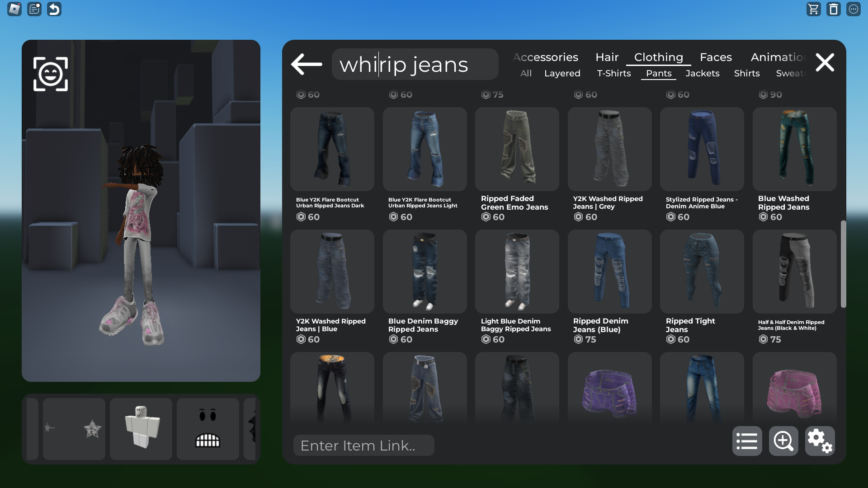Click the trash can icon
This screenshot has width=868, height=488.
pyautogui.click(x=833, y=9)
